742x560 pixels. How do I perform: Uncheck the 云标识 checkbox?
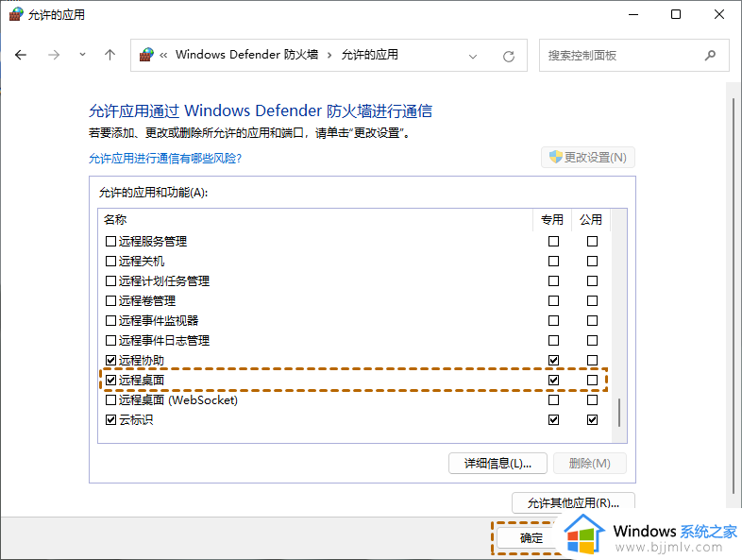(x=110, y=420)
